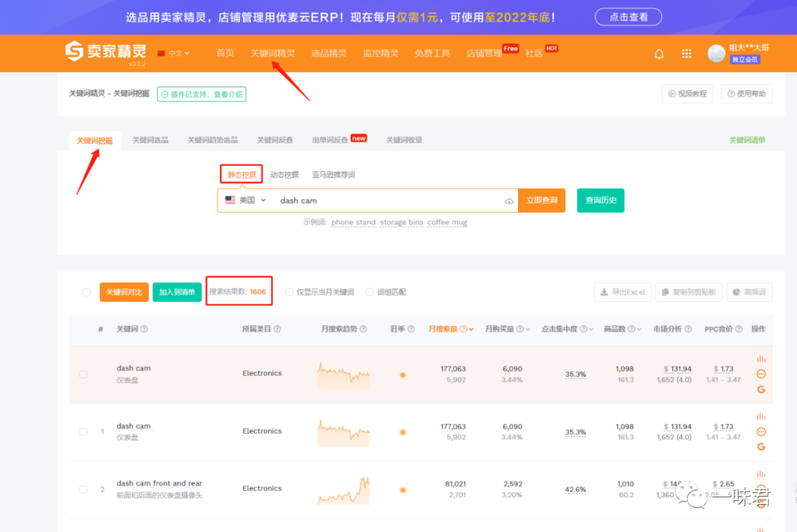797x532 pixels.
Task: Click the 高频词 pie icon button
Action: tap(749, 292)
